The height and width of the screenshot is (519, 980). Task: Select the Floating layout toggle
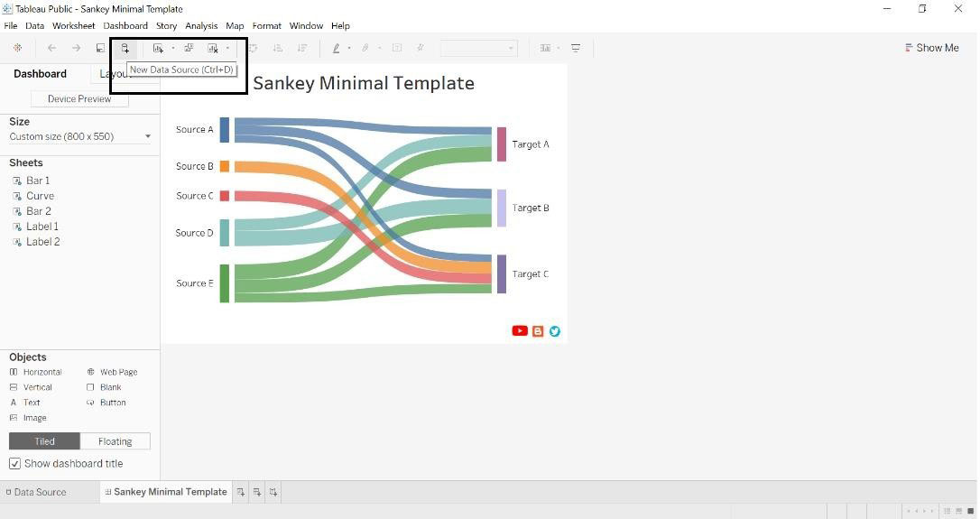coord(115,441)
